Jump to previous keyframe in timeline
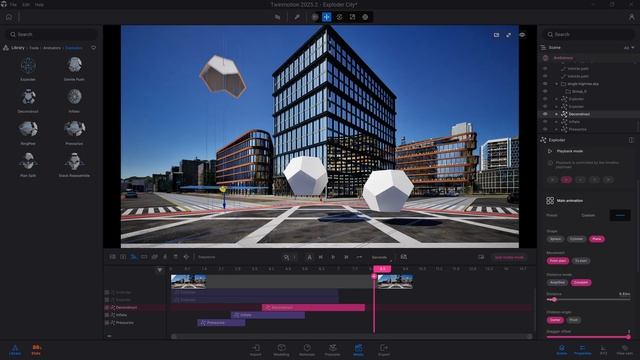 pyautogui.click(x=320, y=257)
